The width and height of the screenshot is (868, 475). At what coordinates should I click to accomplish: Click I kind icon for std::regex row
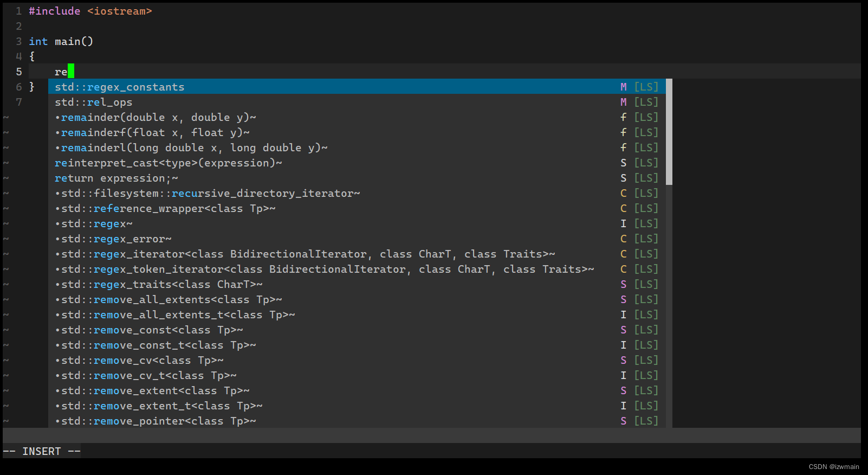tap(624, 223)
